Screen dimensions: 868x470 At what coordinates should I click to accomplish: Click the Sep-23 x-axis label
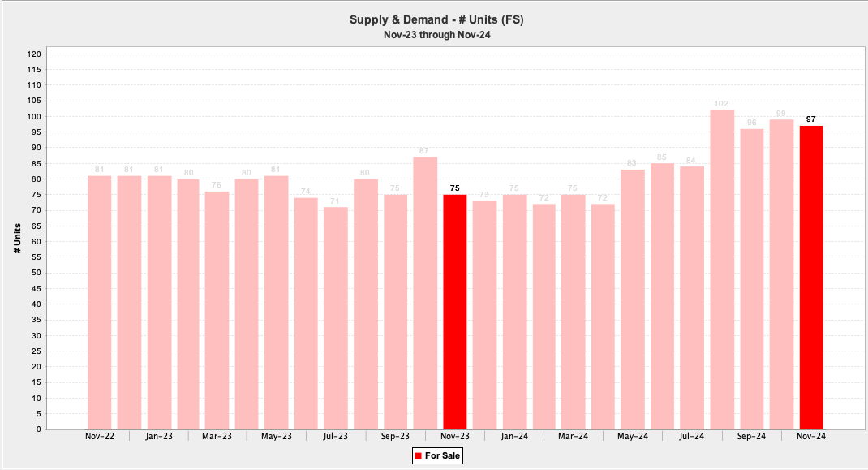click(x=395, y=437)
